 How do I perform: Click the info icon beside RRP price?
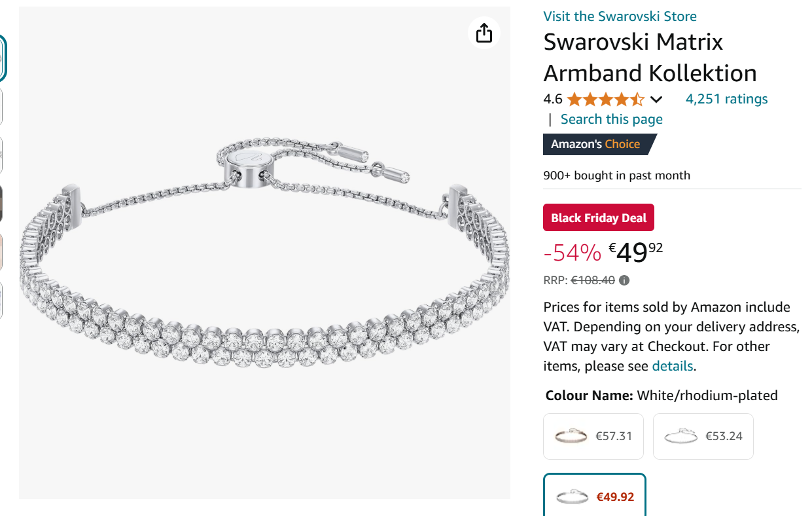click(x=624, y=281)
